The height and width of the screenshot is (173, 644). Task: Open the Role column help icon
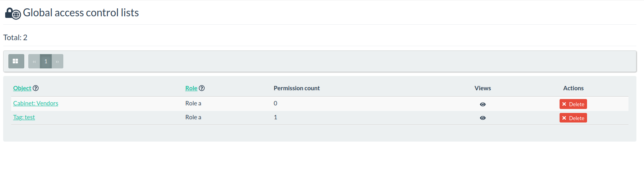click(x=202, y=88)
